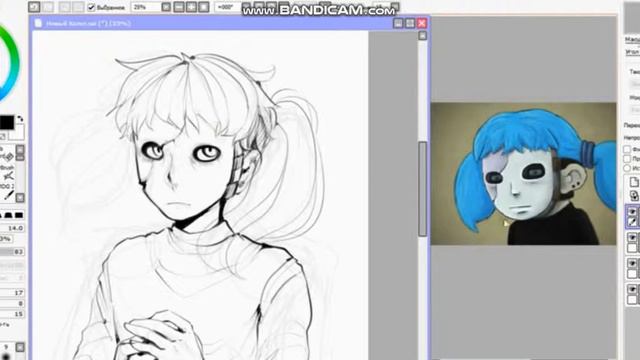Select the diamond-shaped tool icon in brush list
Screen dimensions: 640x360
pos(8,157)
